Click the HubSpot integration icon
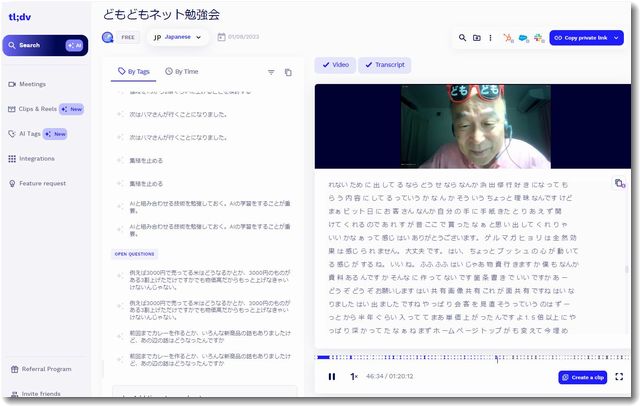Image resolution: width=640 pixels, height=406 pixels. [508, 38]
